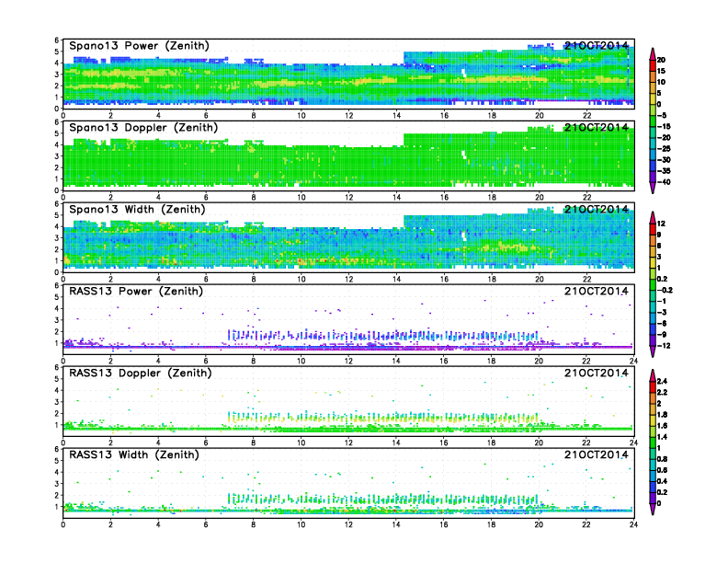Click the 'Spano13 Power (Zenith)' panel title
The image size is (728, 563).
tap(139, 46)
